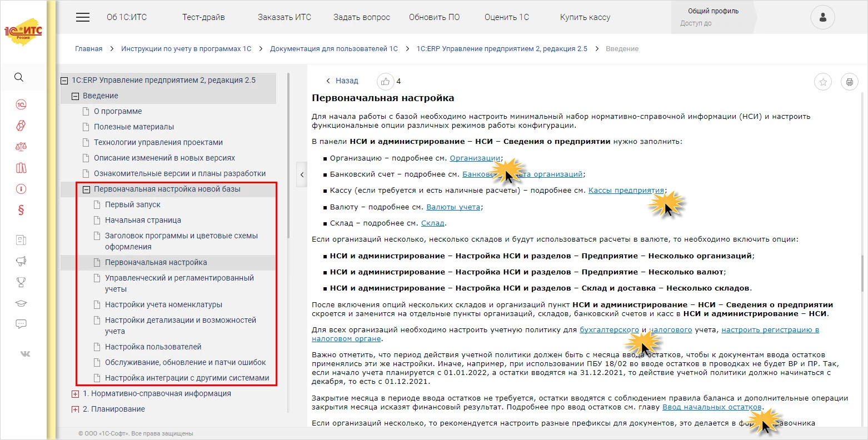Screen dimensions: 868x440
Task: Click the hexagon sidebar icon
Action: tap(21, 126)
